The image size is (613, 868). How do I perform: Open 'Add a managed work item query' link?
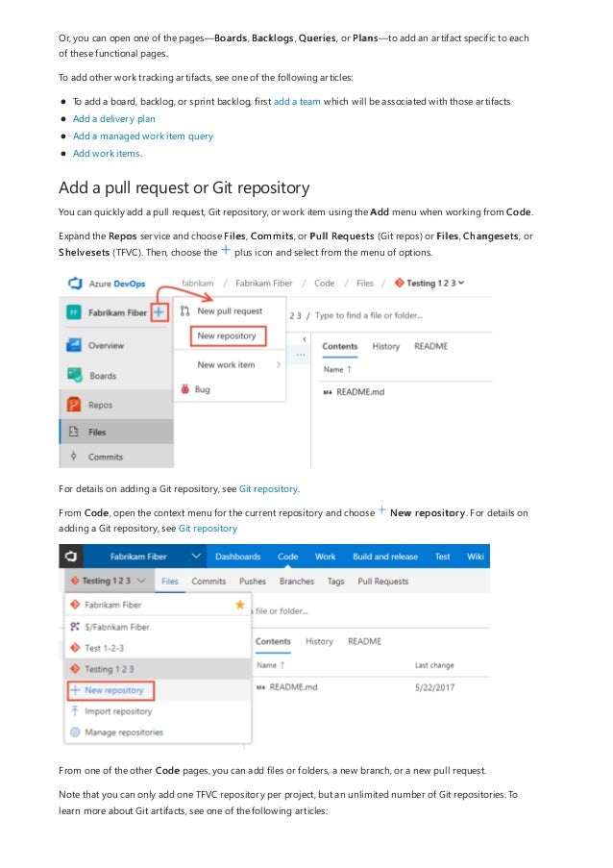(143, 136)
